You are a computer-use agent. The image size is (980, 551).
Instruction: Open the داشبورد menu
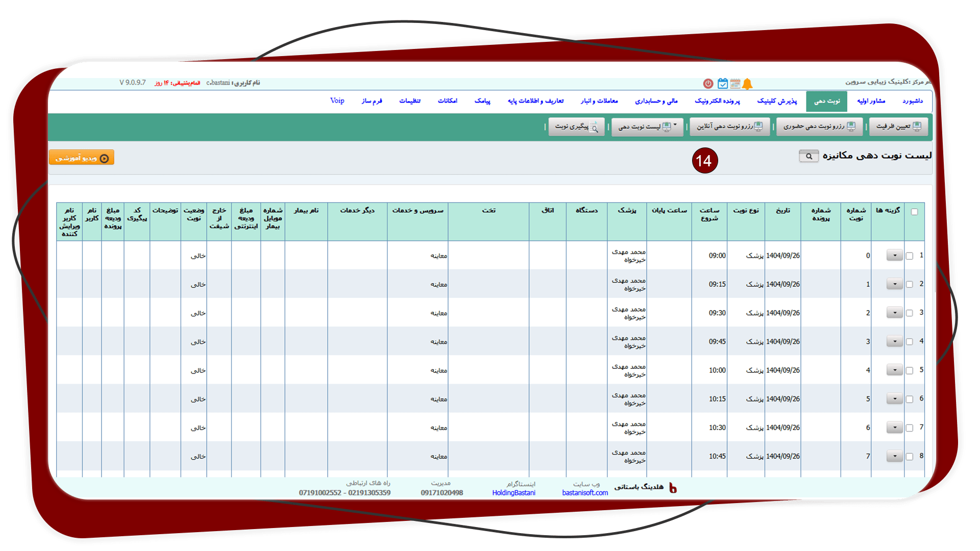[913, 101]
